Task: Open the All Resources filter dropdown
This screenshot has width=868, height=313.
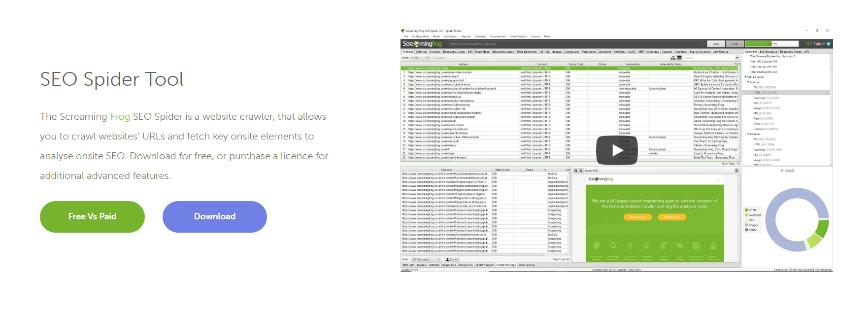Action: [426, 259]
